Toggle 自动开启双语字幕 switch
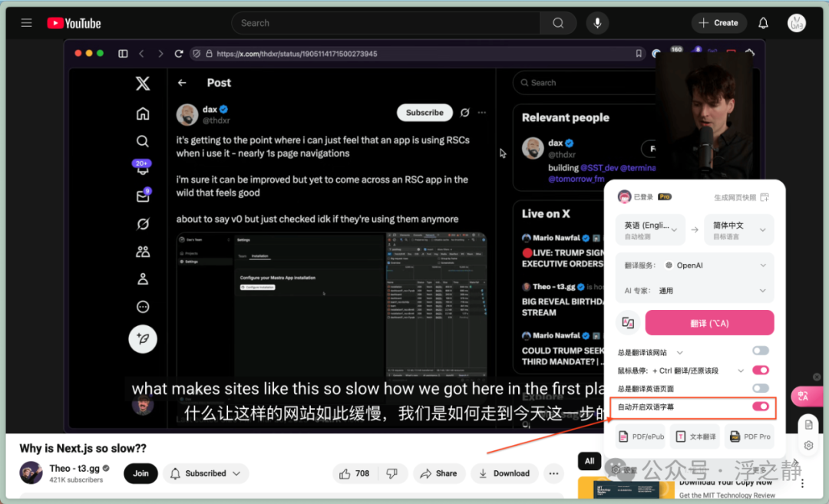 [760, 407]
